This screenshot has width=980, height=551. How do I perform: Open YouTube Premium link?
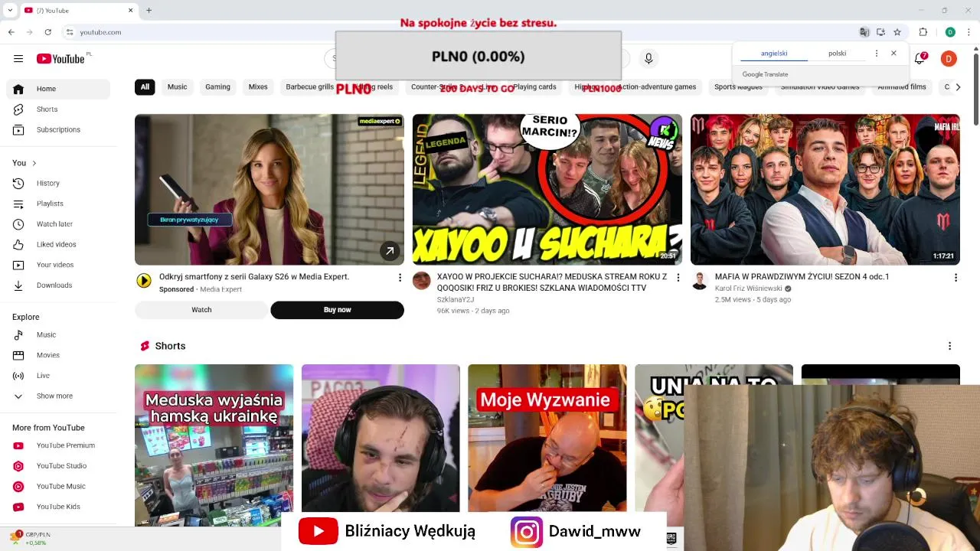tap(58, 445)
